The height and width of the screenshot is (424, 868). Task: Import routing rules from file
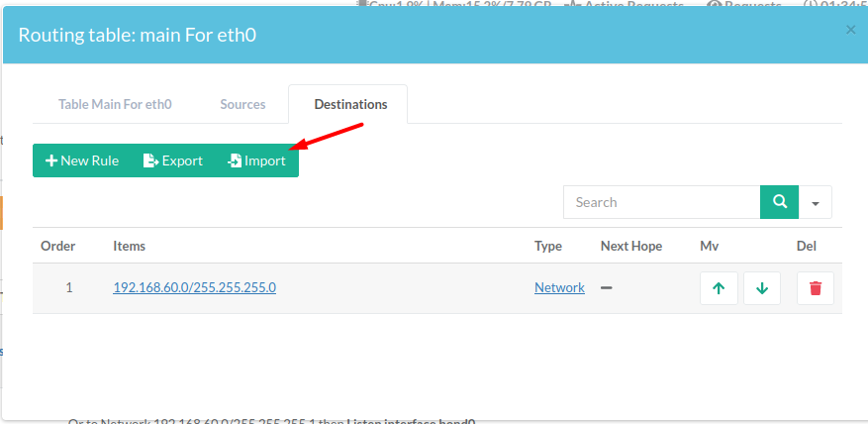[256, 160]
